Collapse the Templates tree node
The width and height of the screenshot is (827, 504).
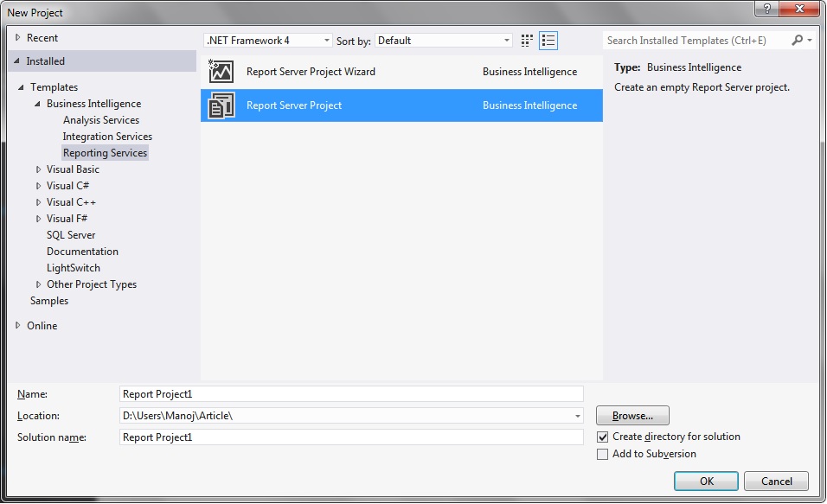pyautogui.click(x=21, y=87)
